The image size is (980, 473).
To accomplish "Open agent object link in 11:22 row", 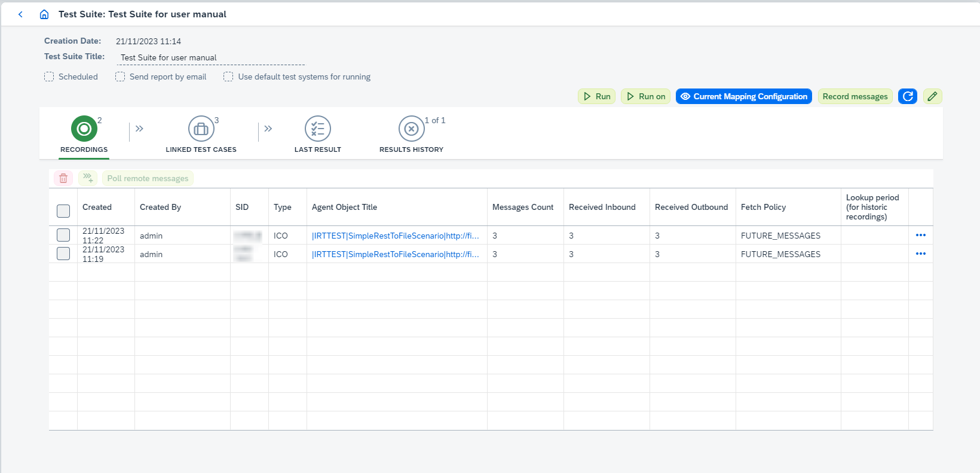I will coord(396,236).
